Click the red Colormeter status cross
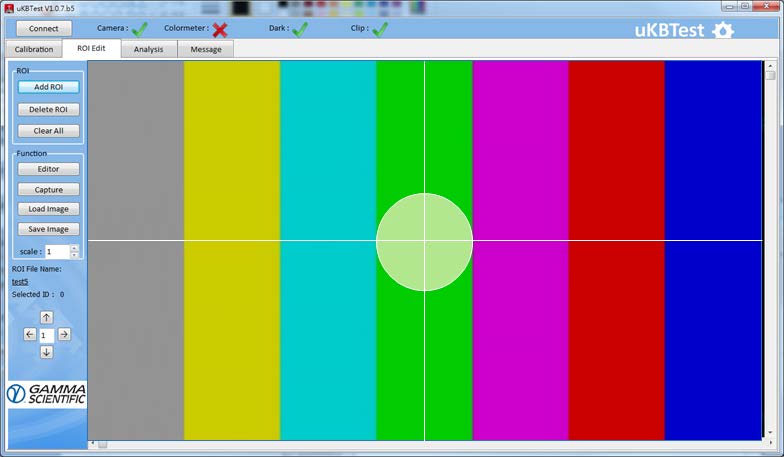This screenshot has width=784, height=457. click(220, 30)
